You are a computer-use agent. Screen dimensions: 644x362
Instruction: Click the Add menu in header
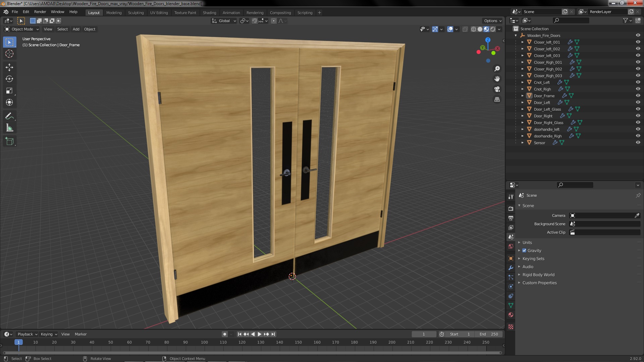pyautogui.click(x=76, y=29)
